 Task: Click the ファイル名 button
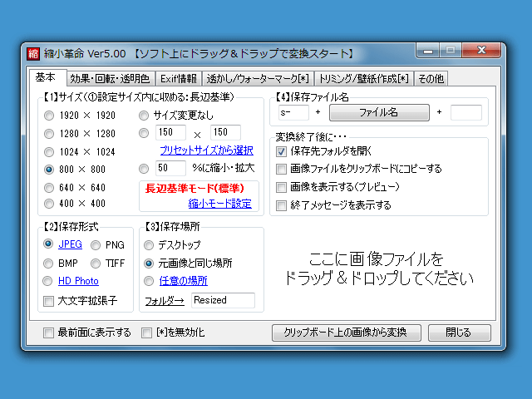(379, 112)
